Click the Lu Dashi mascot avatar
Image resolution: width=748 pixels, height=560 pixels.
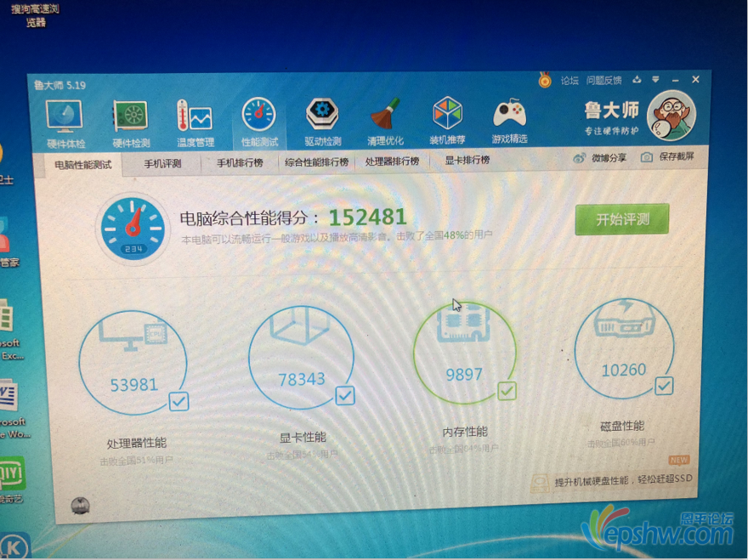coord(671,116)
